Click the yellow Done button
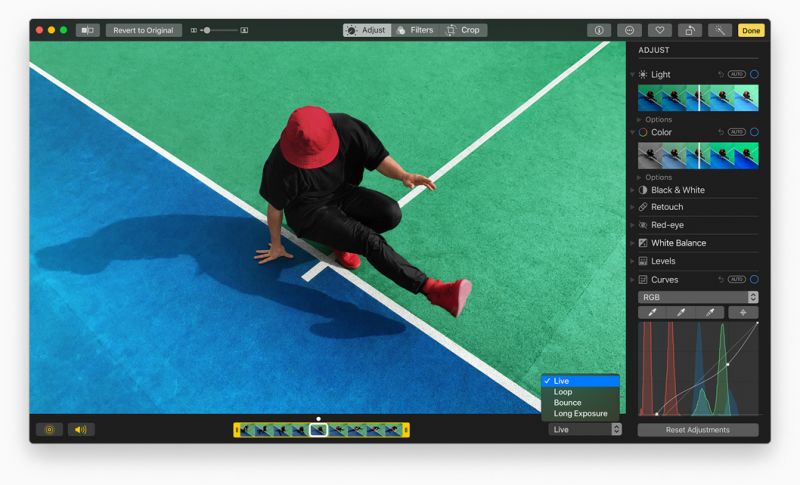800x485 pixels. point(751,30)
